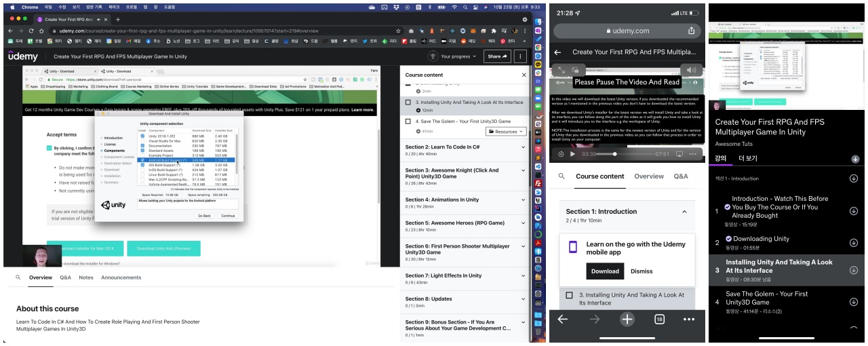Check lecture 4 Save The Golem checkbox
Screen dimensions: 868x346
[x=408, y=121]
